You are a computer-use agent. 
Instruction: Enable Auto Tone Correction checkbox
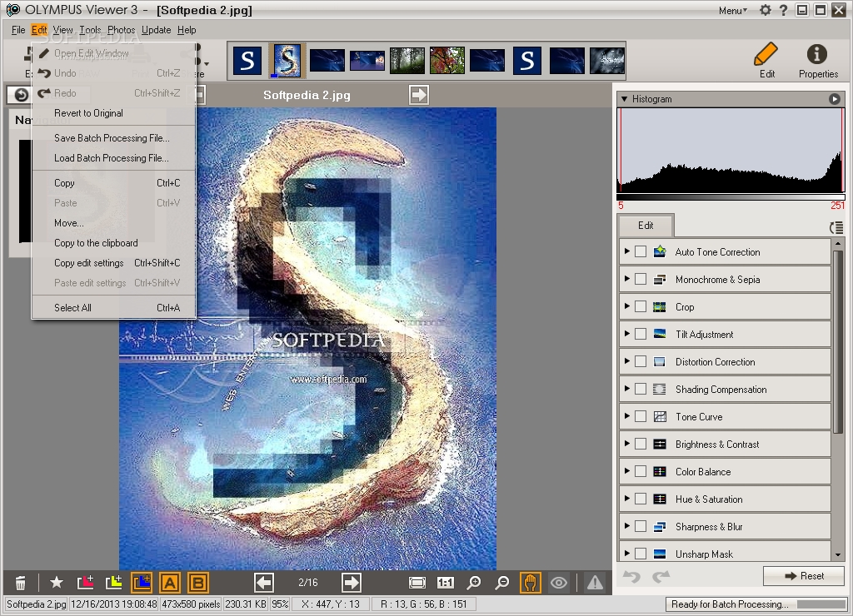point(641,251)
